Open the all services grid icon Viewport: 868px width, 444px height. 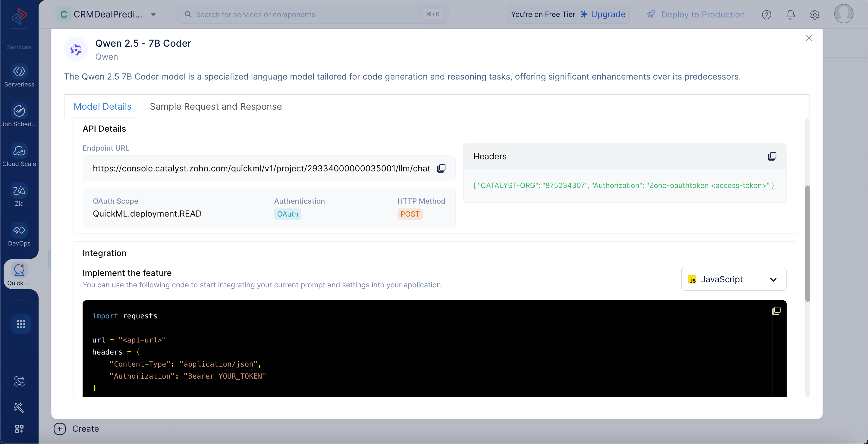coord(21,324)
